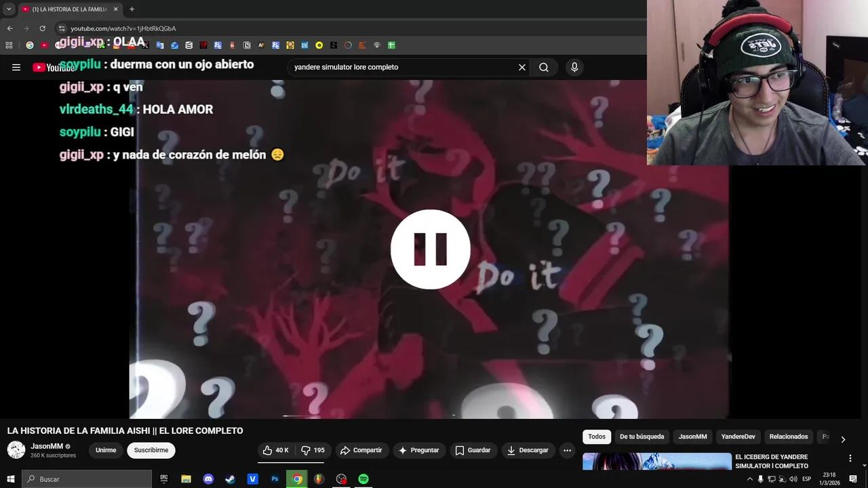Screen dimensions: 868x488
Task: Save the video with Guardar
Action: click(473, 450)
